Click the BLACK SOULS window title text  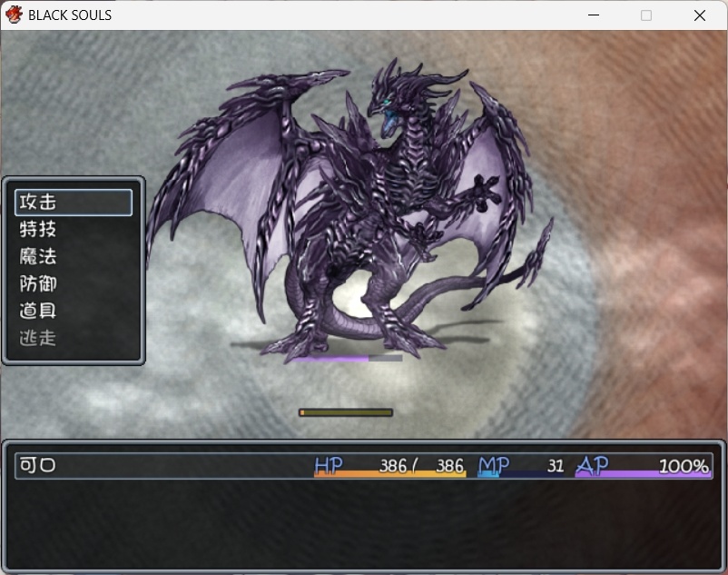coord(70,15)
